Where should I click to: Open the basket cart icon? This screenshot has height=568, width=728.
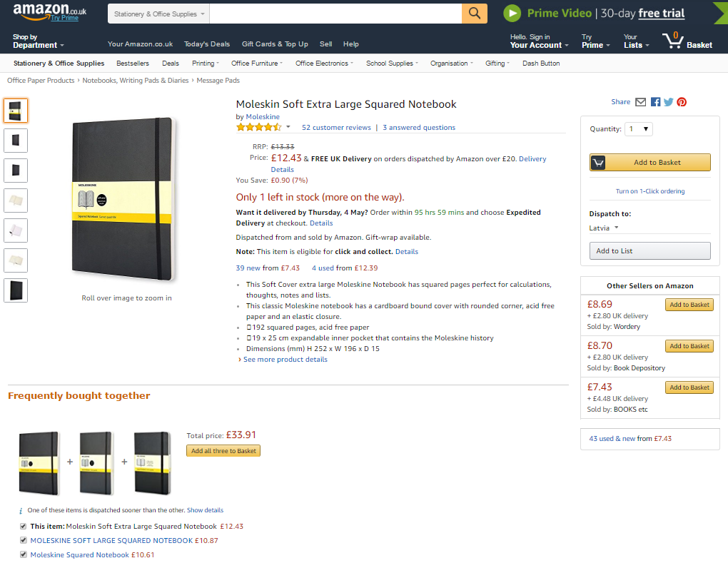pyautogui.click(x=672, y=41)
